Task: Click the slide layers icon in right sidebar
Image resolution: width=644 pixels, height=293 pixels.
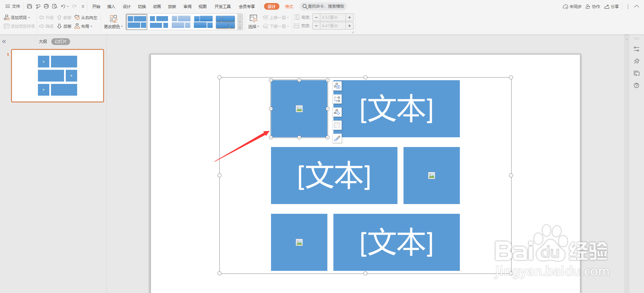Action: pyautogui.click(x=636, y=73)
